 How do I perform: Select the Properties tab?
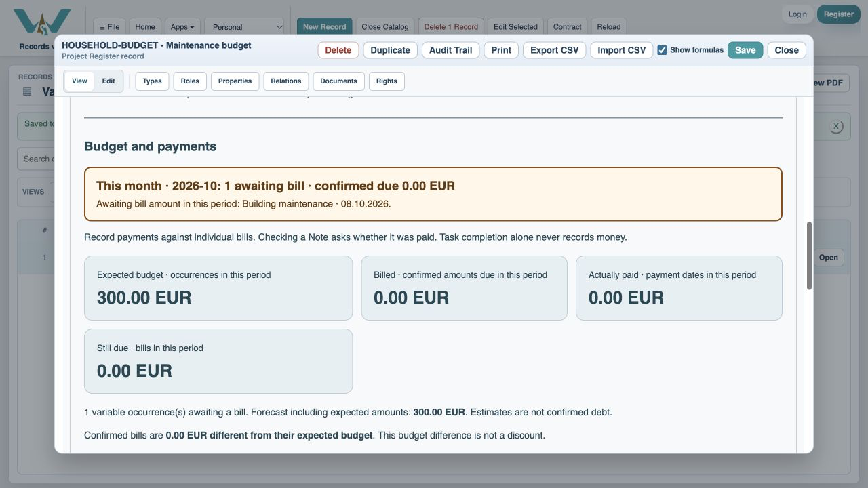pyautogui.click(x=235, y=81)
